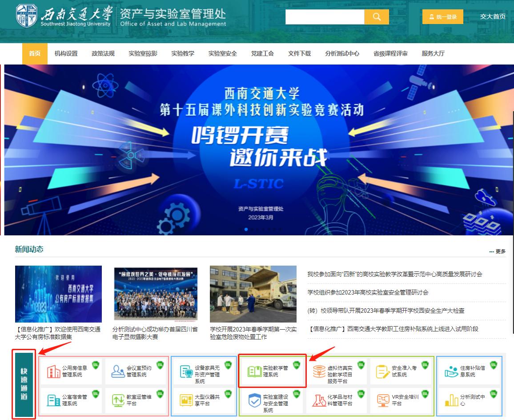This screenshot has height=420, width=514.
Task: Open 分析测试中心 bar chart icon
Action: coord(451,400)
